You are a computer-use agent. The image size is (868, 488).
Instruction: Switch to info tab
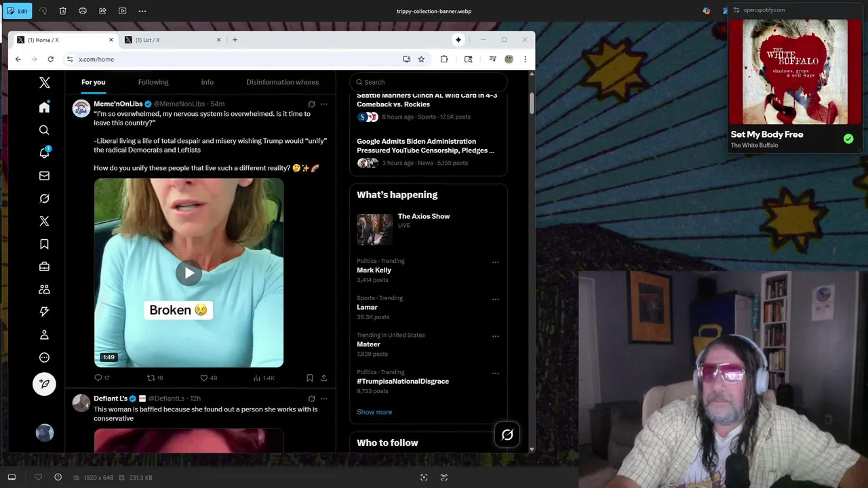click(208, 82)
